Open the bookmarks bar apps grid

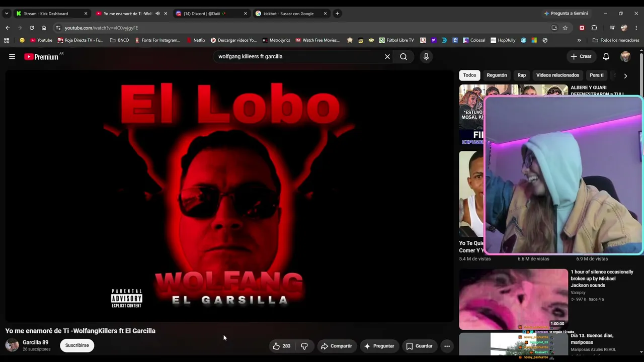[x=7, y=40]
